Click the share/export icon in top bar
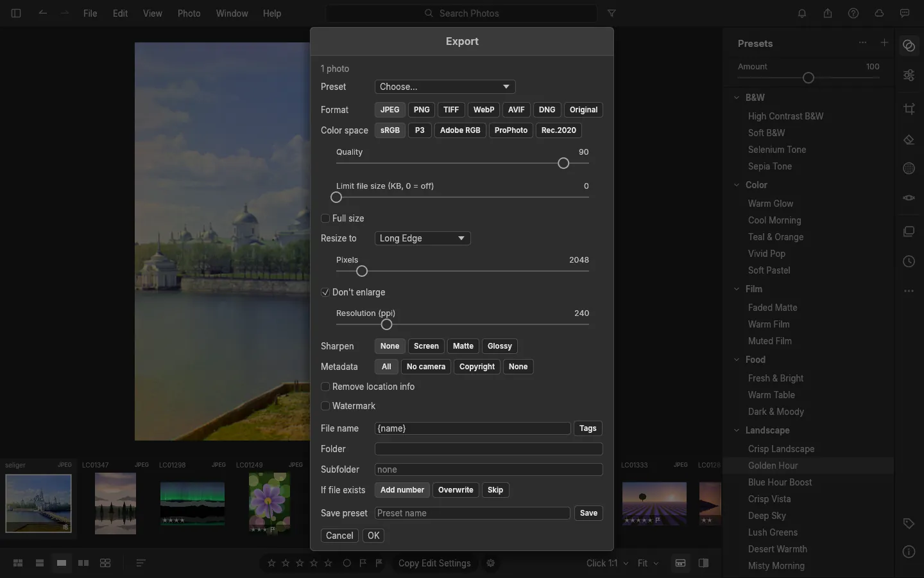 [x=828, y=13]
